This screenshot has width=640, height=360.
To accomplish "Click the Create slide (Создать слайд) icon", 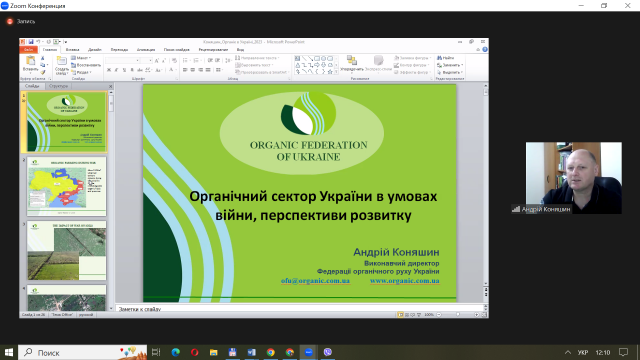I will tap(62, 61).
